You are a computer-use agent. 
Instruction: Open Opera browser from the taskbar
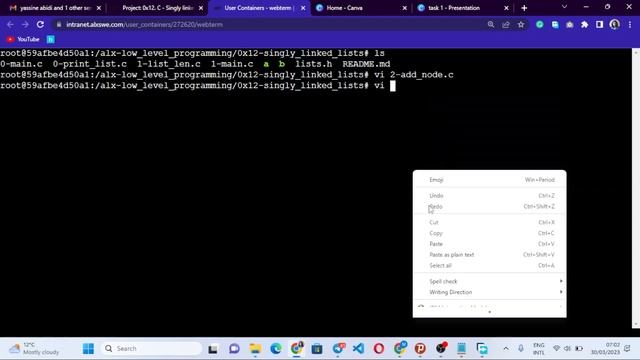coord(379,349)
